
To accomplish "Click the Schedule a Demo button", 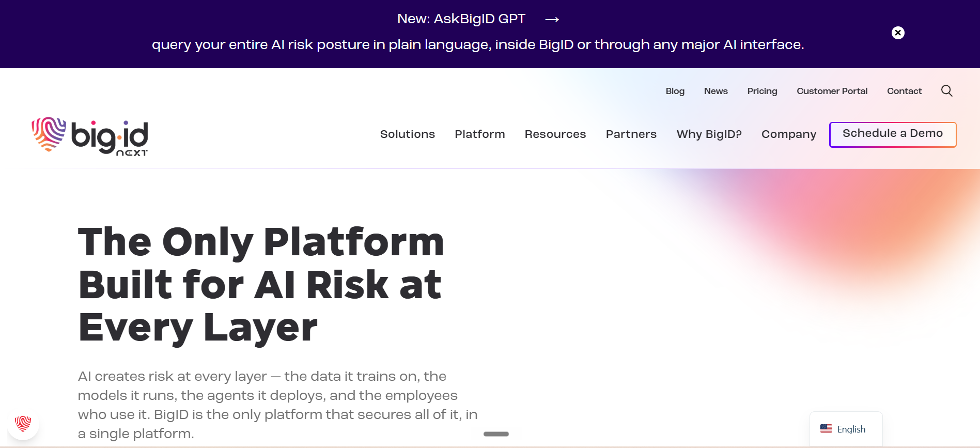I will (x=893, y=134).
